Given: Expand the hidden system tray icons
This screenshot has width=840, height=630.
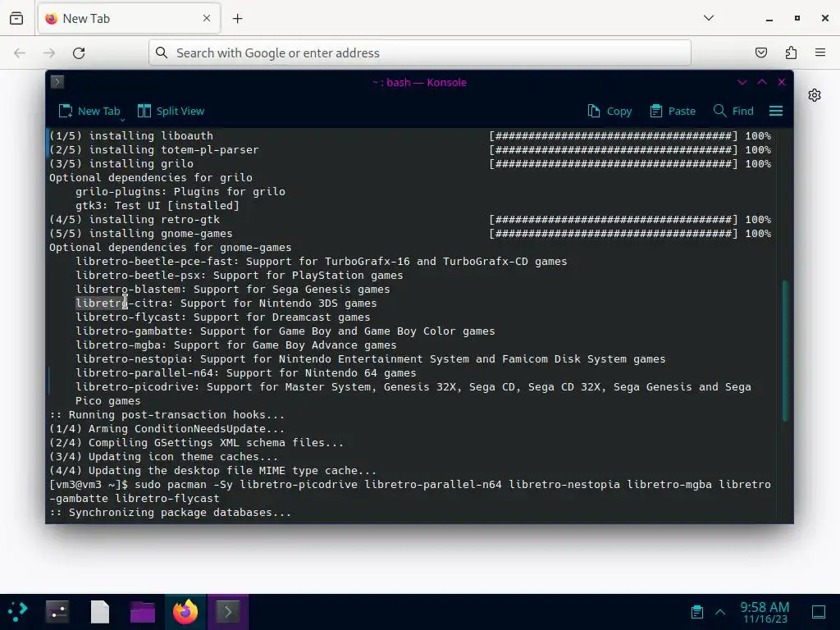Looking at the screenshot, I should (720, 611).
